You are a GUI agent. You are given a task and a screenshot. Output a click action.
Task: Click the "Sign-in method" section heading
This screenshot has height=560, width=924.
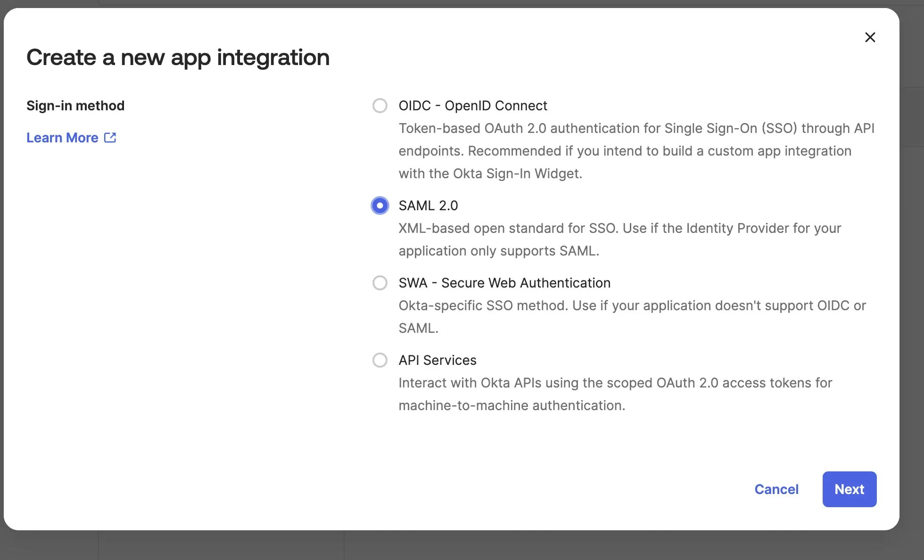[x=75, y=106]
